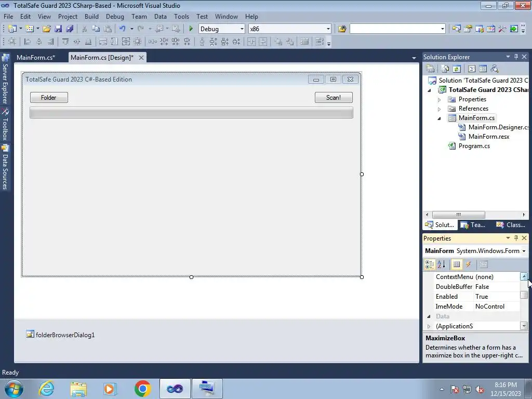This screenshot has height=399, width=532.
Task: Open the Toolbox side tab
Action: 5,125
